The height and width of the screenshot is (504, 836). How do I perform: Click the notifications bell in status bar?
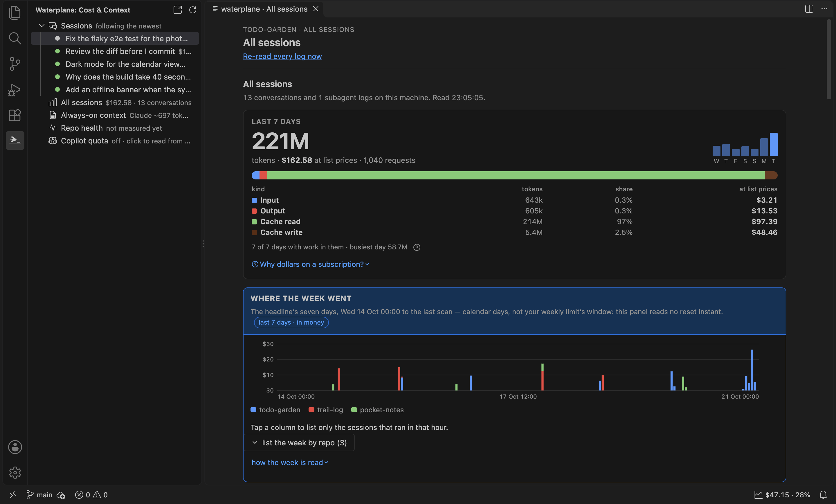(823, 494)
